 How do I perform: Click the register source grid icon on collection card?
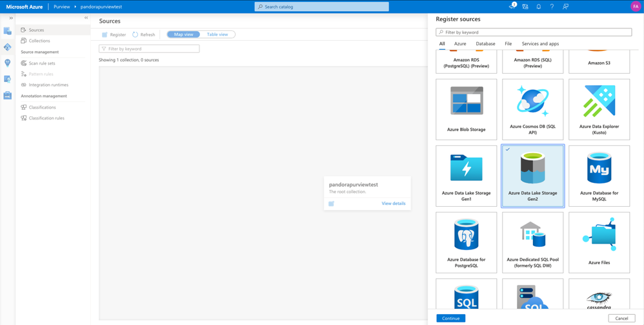(332, 204)
